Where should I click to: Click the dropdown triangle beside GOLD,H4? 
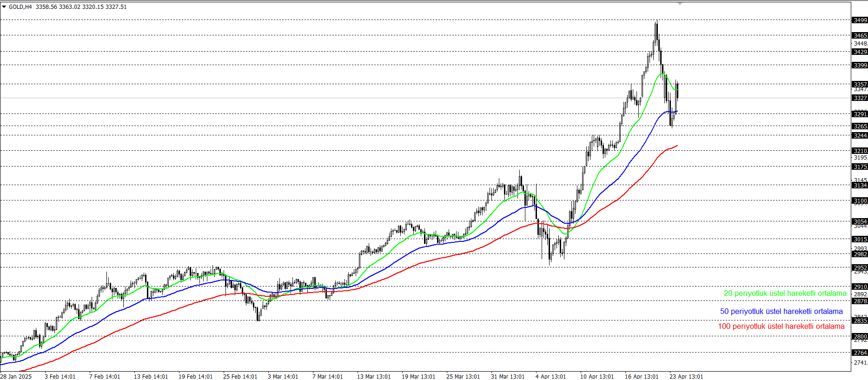[x=4, y=7]
